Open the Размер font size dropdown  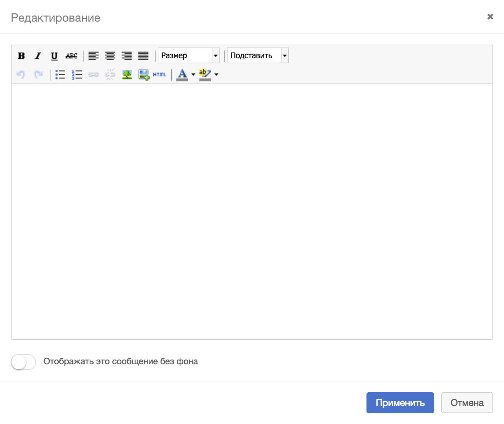point(189,56)
